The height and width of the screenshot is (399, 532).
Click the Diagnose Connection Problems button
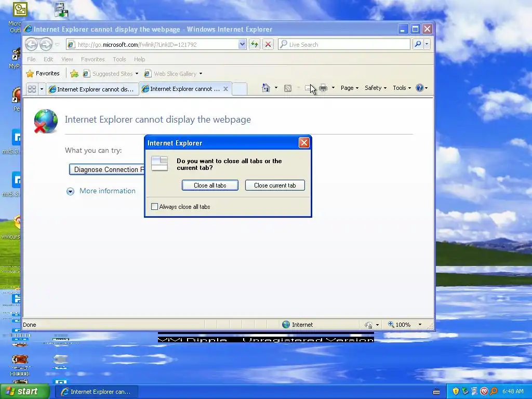click(x=107, y=169)
